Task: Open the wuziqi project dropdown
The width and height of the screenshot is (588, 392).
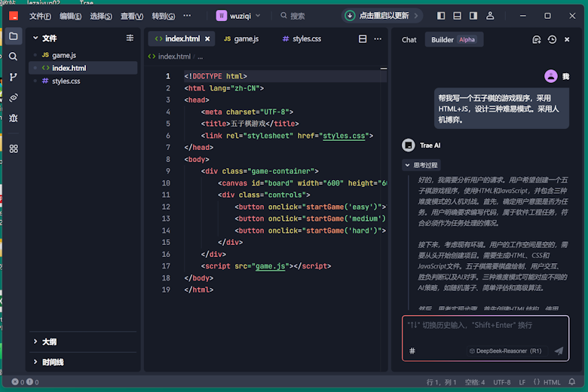Action: coord(238,16)
